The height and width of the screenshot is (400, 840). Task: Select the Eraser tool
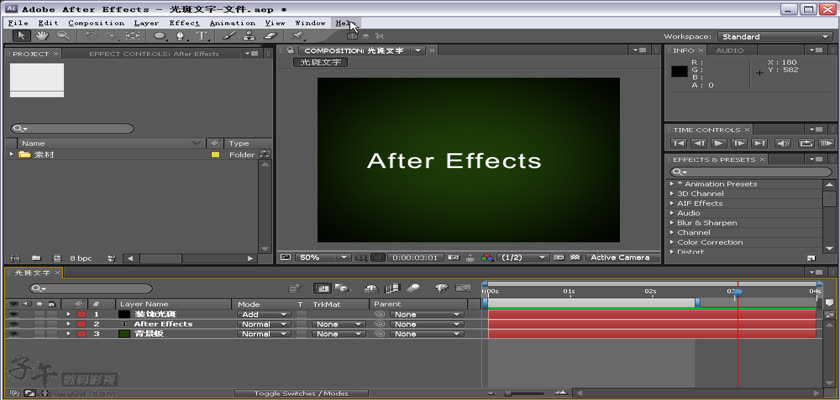coord(271,36)
